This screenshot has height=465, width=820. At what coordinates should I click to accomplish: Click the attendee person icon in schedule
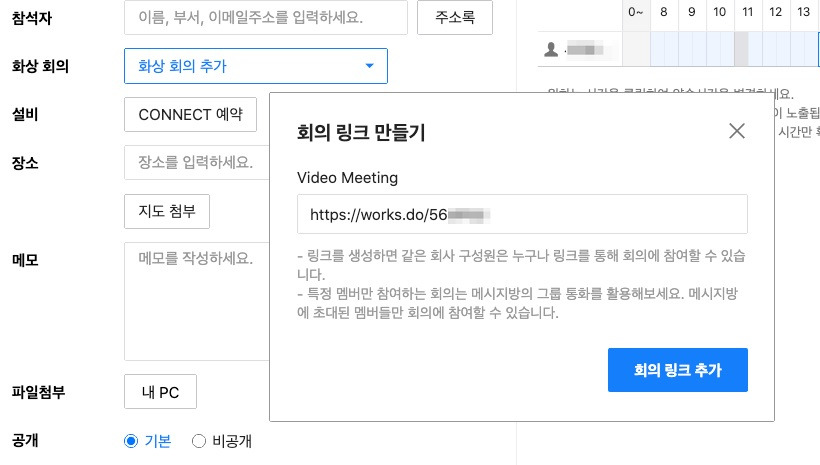click(551, 49)
